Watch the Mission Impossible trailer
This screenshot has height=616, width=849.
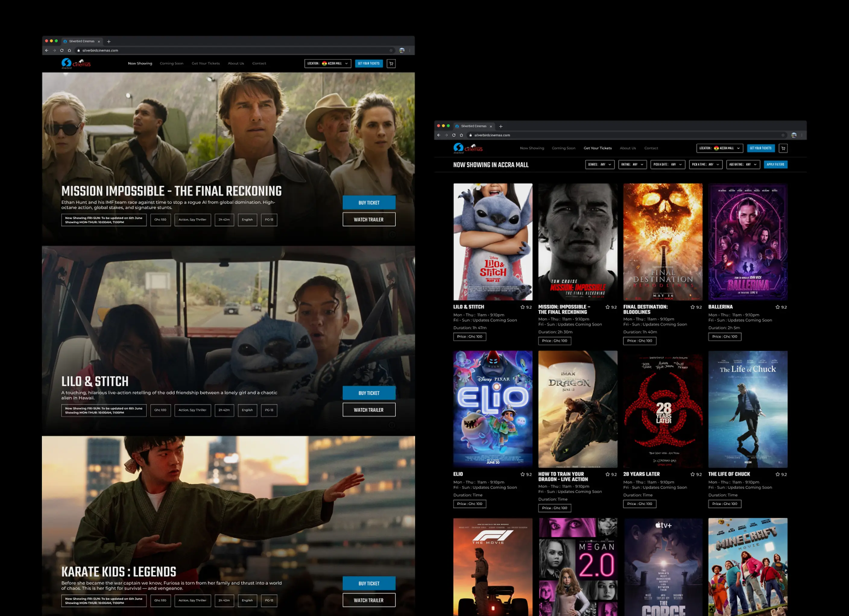(369, 220)
